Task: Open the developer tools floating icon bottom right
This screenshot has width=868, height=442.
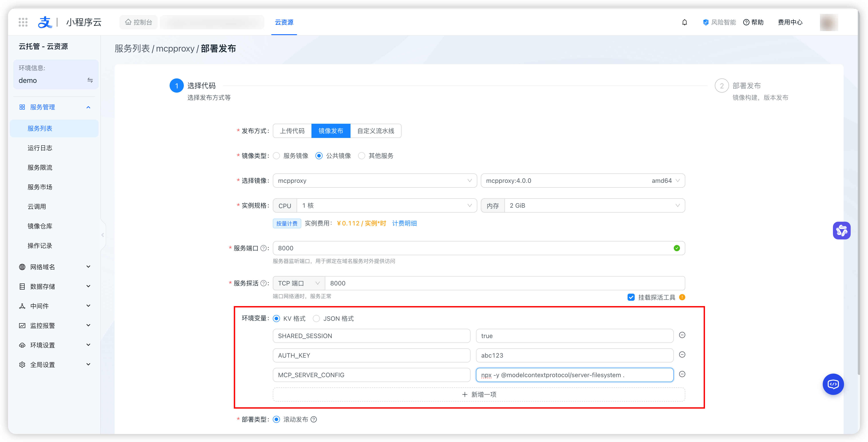Action: pyautogui.click(x=833, y=384)
